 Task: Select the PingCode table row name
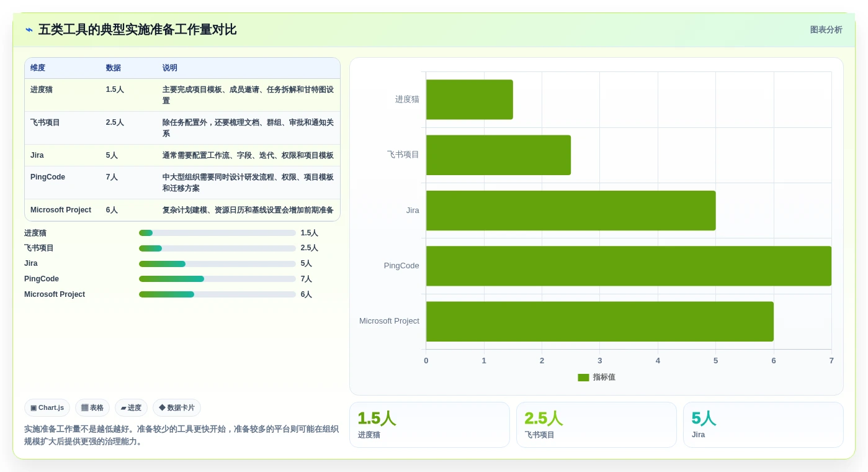[48, 177]
